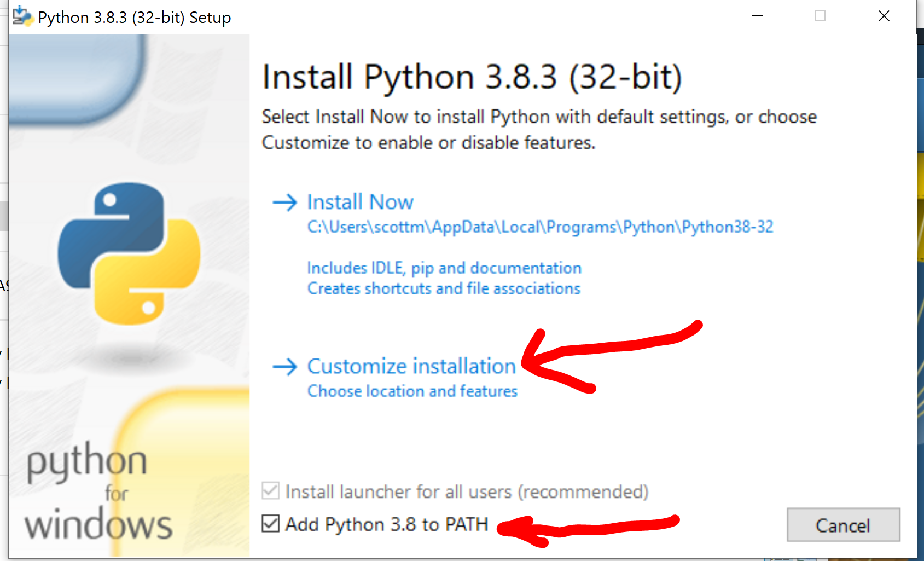
Task: Click the 'Add Python 3.8 to PATH' label text
Action: click(386, 524)
